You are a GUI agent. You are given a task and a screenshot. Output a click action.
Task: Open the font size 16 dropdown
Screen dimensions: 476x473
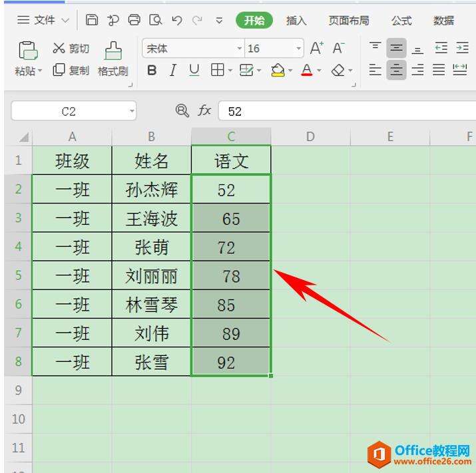(x=299, y=49)
